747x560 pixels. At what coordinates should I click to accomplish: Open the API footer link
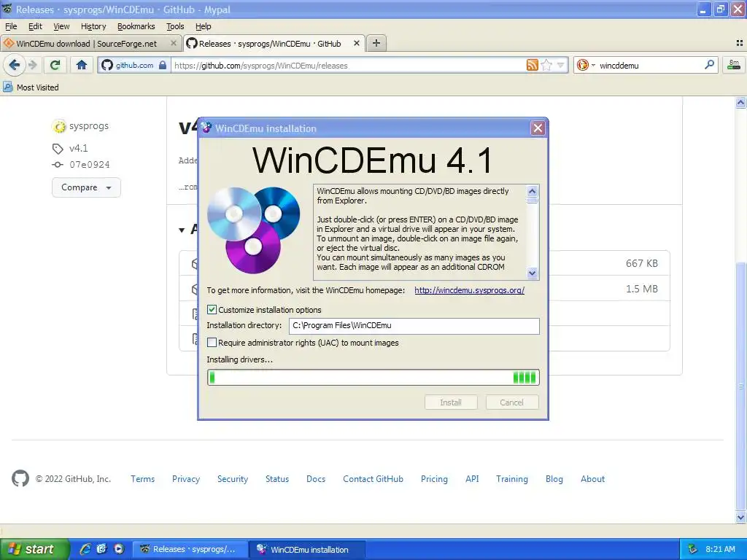tap(472, 479)
